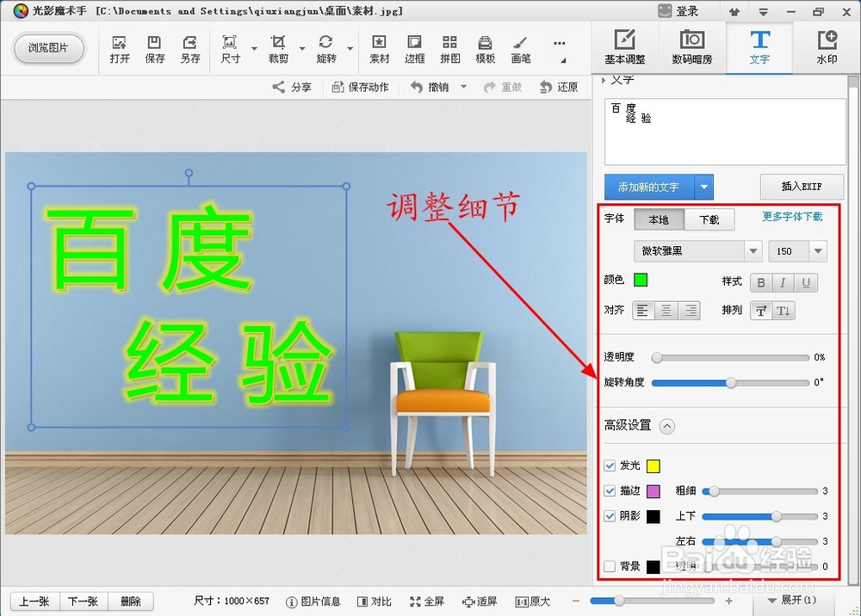This screenshot has height=616, width=861.
Task: Open the green text color swatch
Action: click(x=641, y=280)
